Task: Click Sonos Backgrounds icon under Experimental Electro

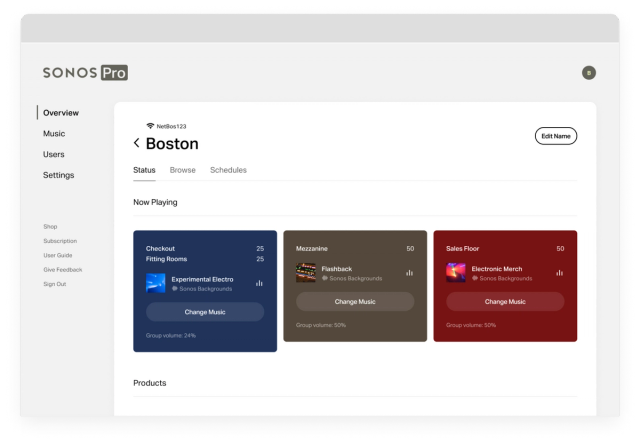Action: click(x=175, y=289)
